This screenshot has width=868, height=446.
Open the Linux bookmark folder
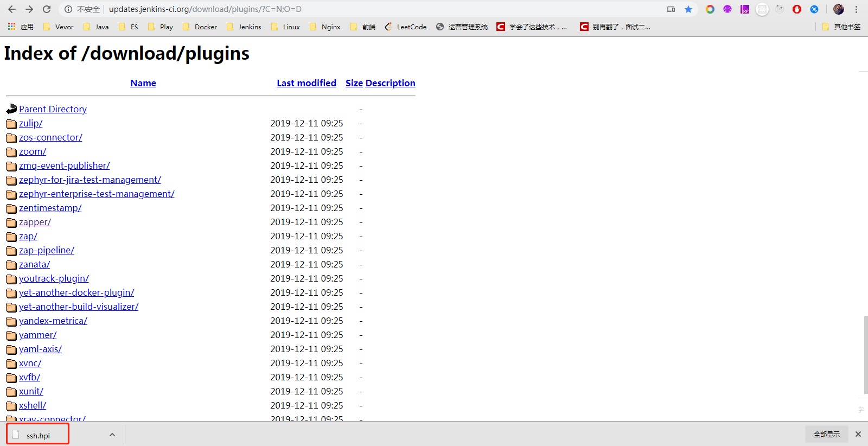pyautogui.click(x=285, y=27)
